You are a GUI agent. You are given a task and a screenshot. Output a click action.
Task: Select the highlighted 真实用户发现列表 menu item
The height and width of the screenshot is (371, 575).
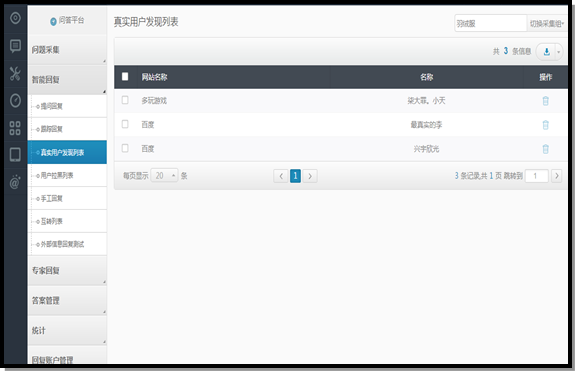67,152
